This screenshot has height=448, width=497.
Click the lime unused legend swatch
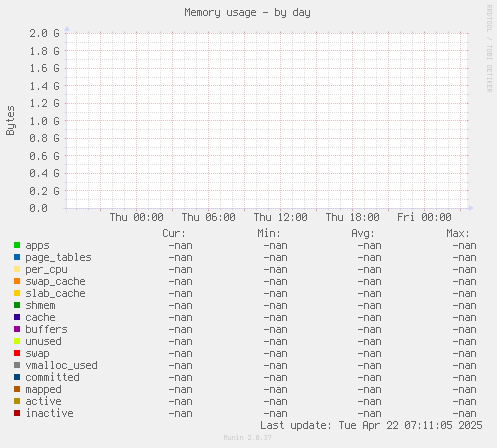pos(17,341)
